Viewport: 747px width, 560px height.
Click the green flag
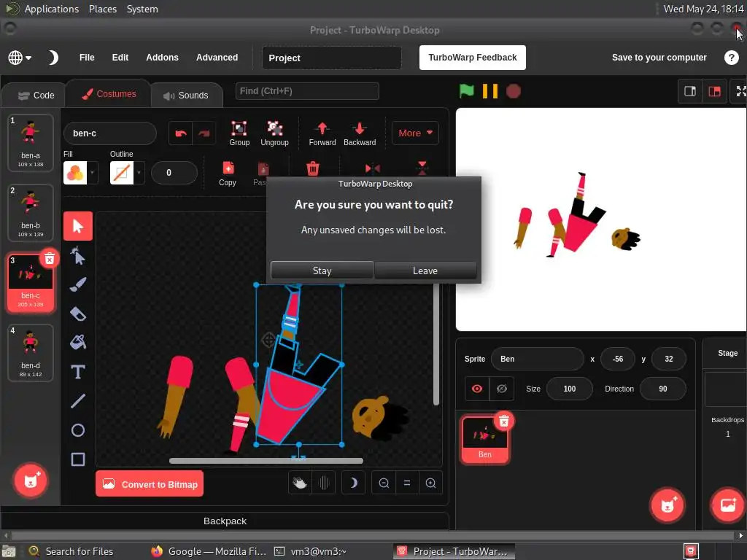click(466, 91)
